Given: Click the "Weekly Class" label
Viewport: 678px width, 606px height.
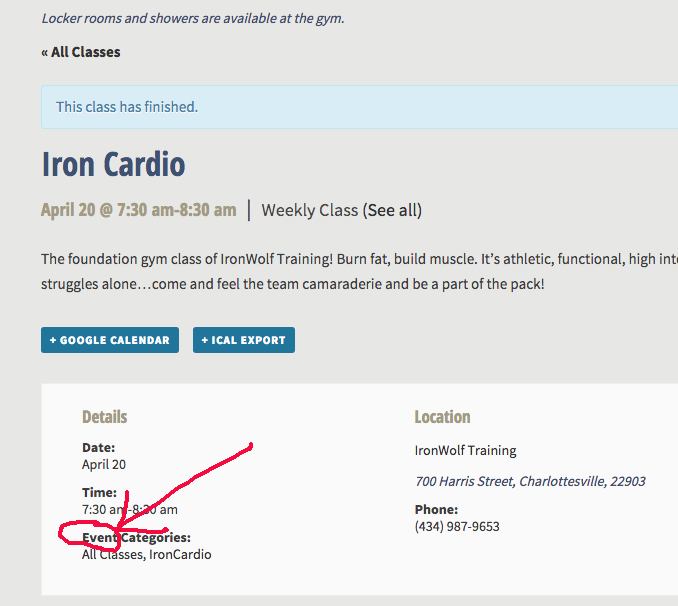Looking at the screenshot, I should tap(309, 210).
